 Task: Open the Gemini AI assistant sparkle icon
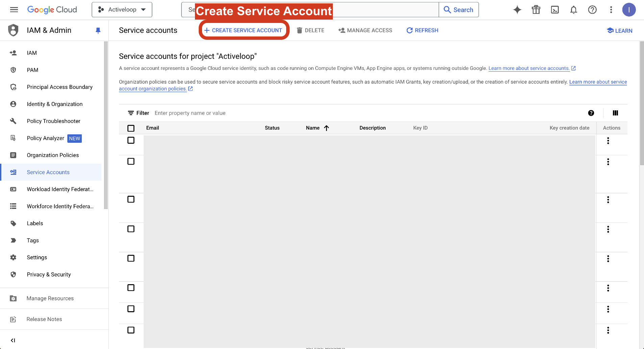517,10
